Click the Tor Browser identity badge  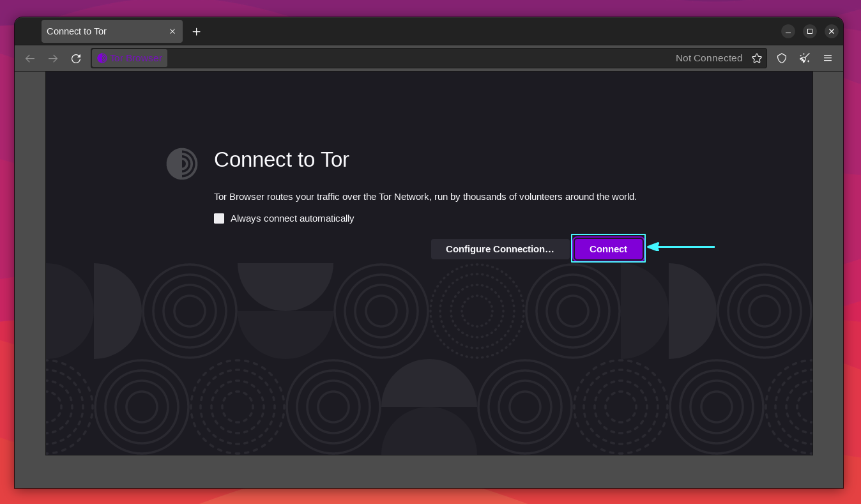pyautogui.click(x=130, y=58)
